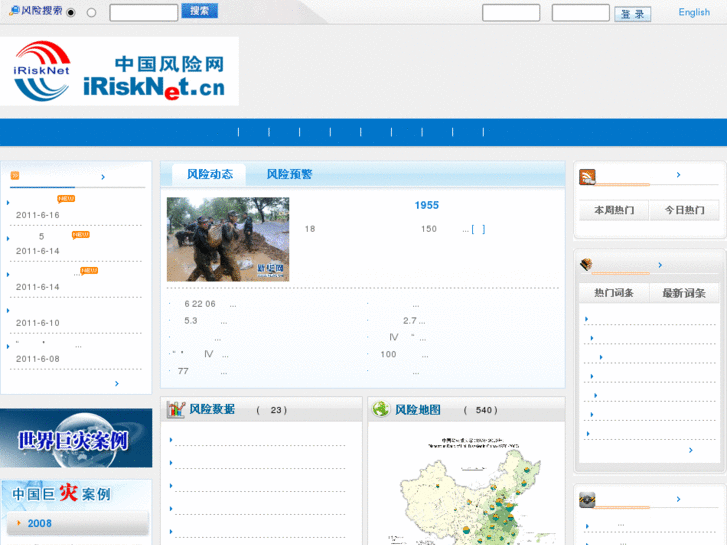Open the 风险地图 section heading
This screenshot has height=545, width=727.
[418, 410]
